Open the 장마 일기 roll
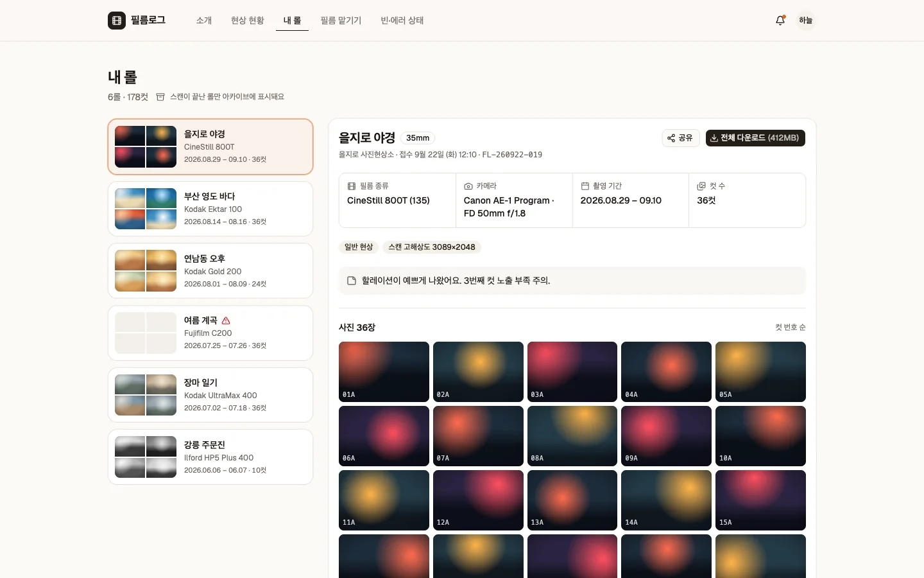The image size is (924, 578). pyautogui.click(x=210, y=395)
